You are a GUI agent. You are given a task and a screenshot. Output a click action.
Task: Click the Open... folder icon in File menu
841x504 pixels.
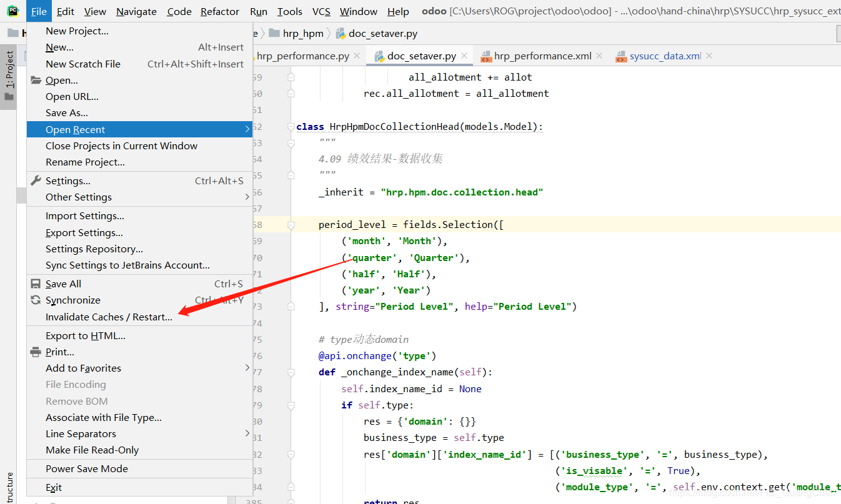pyautogui.click(x=36, y=80)
